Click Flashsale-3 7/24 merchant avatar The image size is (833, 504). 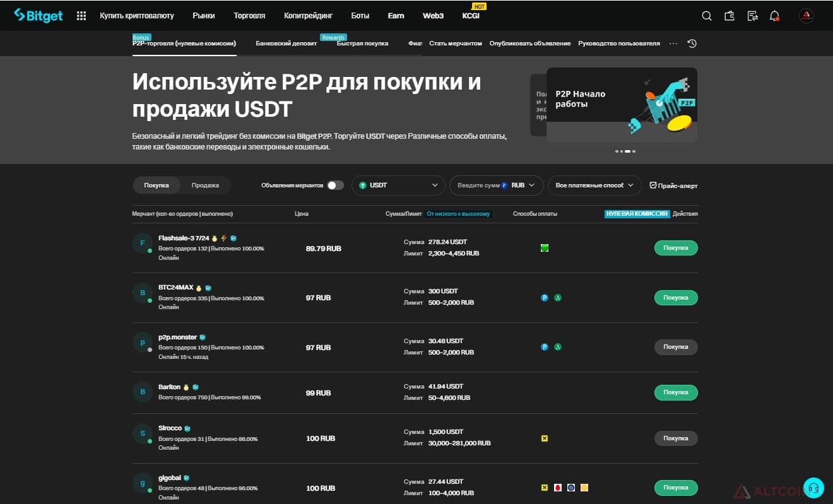coord(143,243)
